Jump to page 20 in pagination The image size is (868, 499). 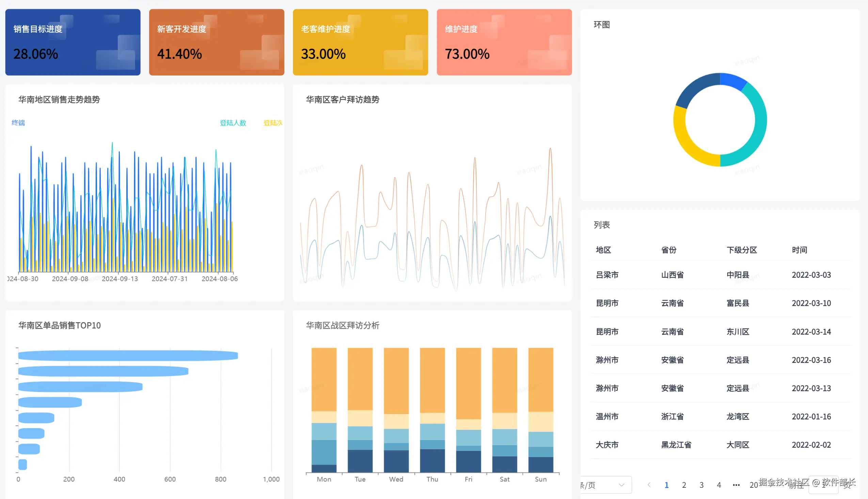(x=754, y=485)
